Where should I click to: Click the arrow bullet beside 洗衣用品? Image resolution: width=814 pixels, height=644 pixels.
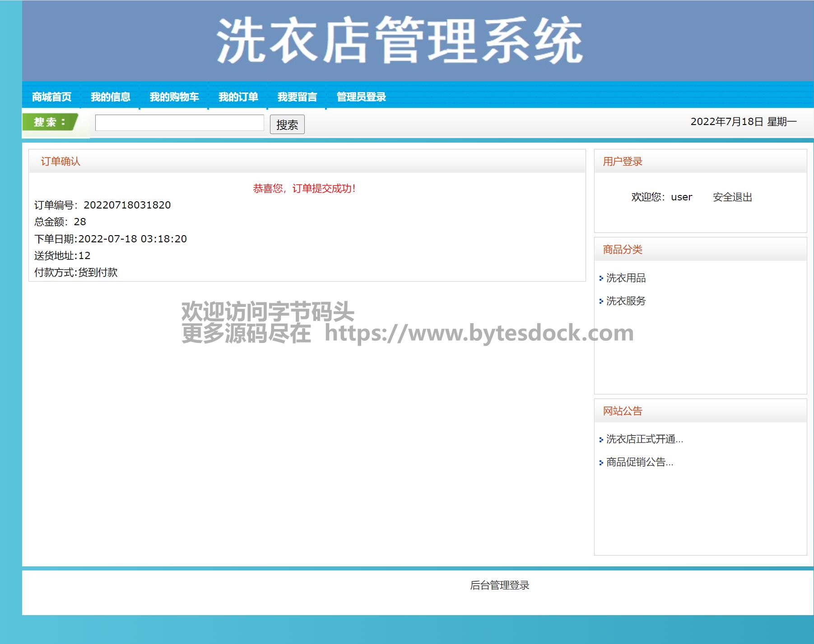click(601, 278)
